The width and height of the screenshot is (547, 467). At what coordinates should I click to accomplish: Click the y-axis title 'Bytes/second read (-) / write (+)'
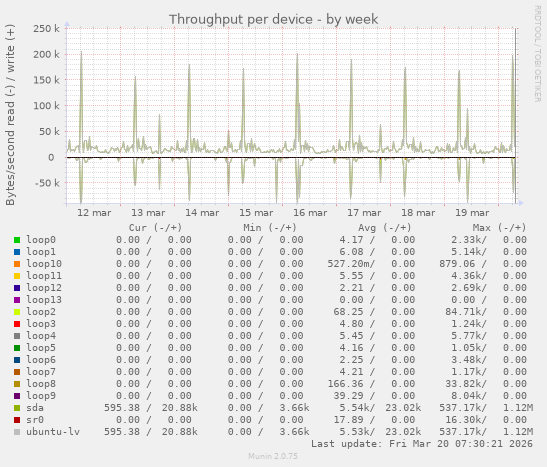[x=10, y=115]
